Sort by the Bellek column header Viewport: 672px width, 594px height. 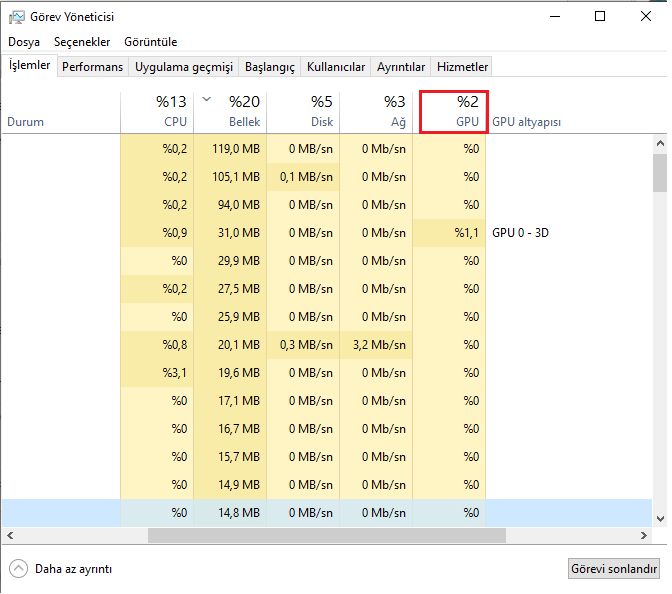pos(230,112)
